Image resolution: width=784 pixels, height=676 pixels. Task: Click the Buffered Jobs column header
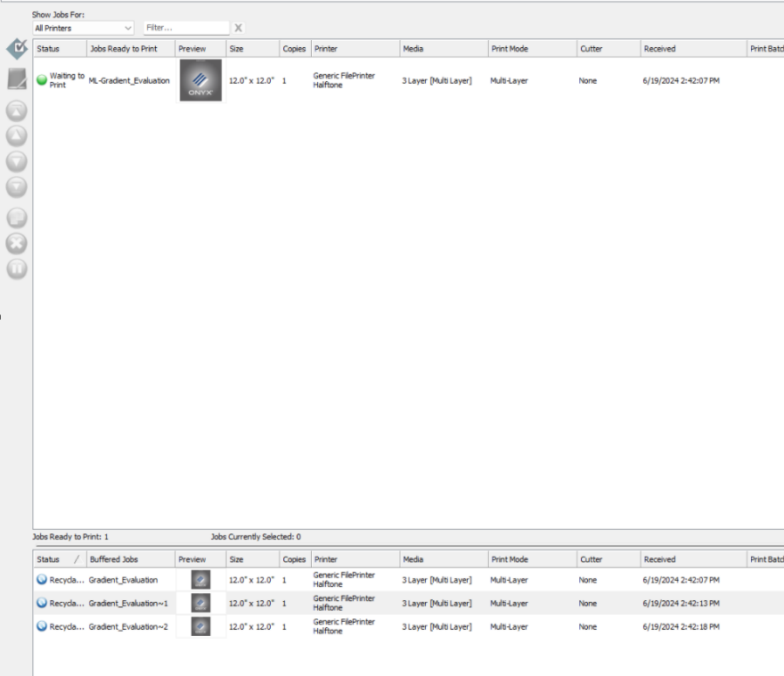[129, 559]
